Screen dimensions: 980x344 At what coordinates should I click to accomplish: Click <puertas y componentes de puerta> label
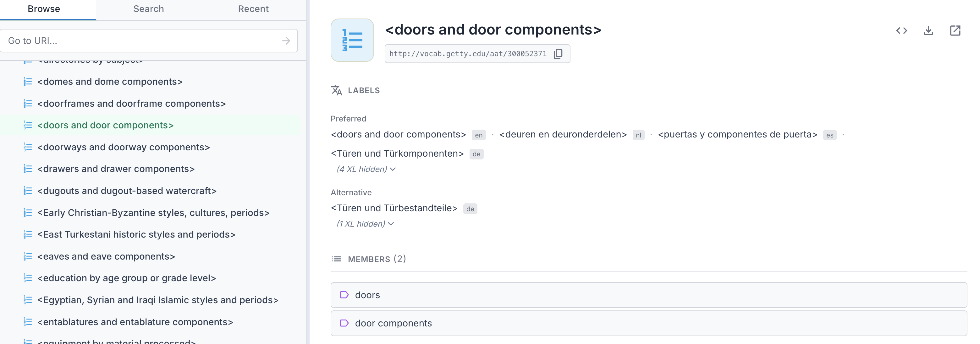tap(738, 135)
